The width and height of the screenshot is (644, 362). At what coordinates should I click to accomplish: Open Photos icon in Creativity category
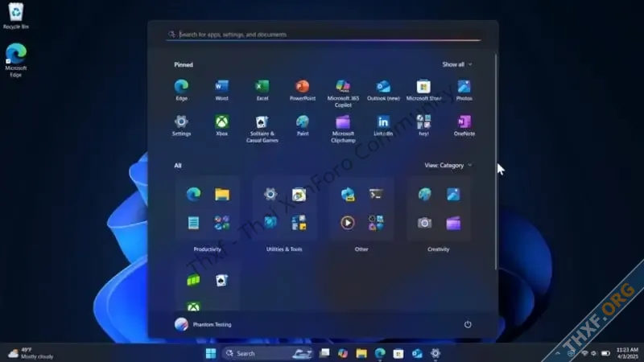(x=453, y=194)
